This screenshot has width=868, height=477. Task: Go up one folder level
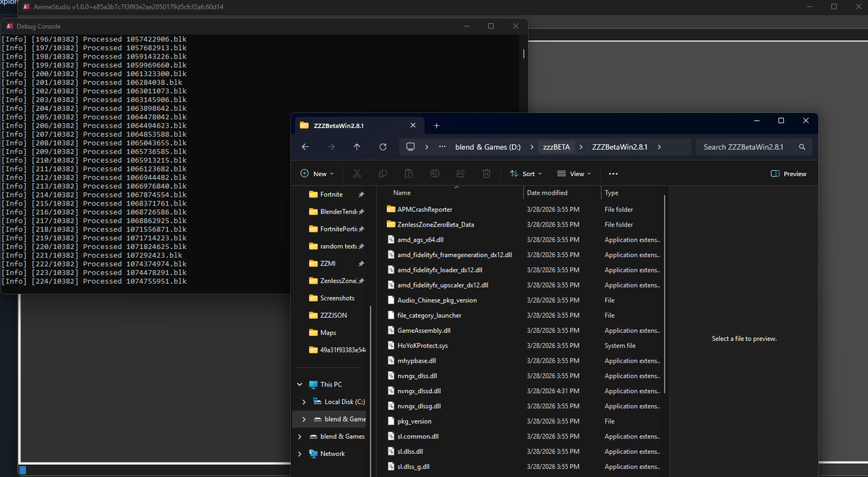tap(357, 147)
